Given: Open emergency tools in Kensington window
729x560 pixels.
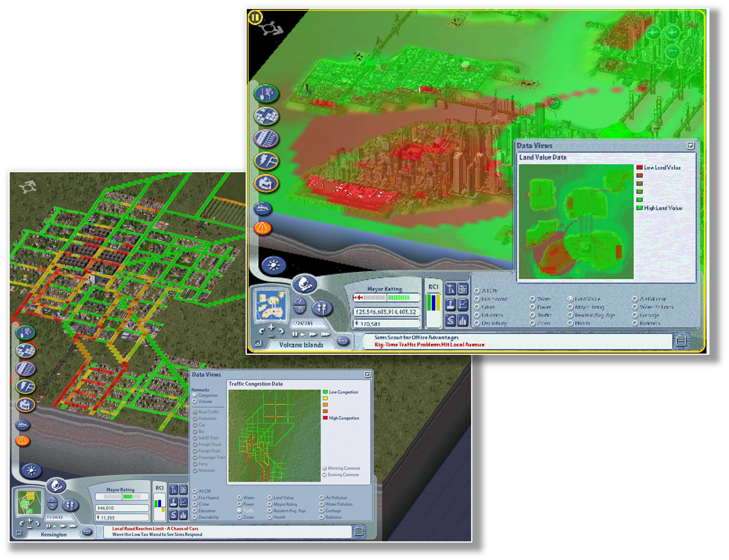Looking at the screenshot, I should [23, 441].
